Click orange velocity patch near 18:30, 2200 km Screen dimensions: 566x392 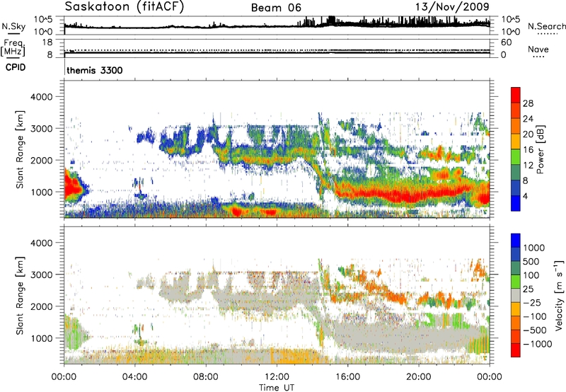[397, 297]
